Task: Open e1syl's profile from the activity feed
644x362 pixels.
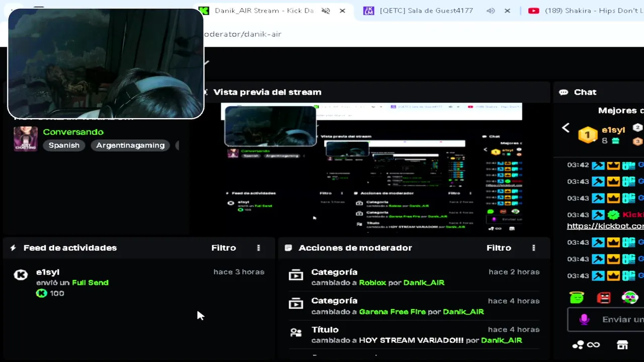Action: click(x=48, y=272)
